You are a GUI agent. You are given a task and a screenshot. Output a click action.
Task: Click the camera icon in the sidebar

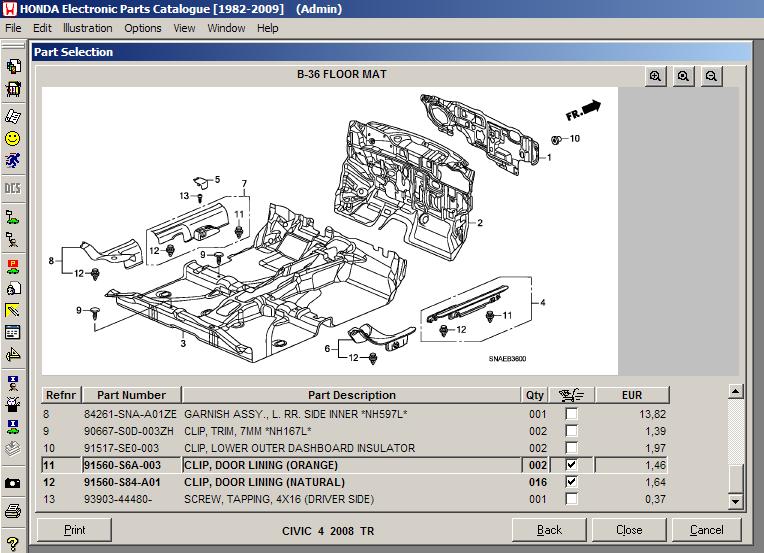click(13, 483)
